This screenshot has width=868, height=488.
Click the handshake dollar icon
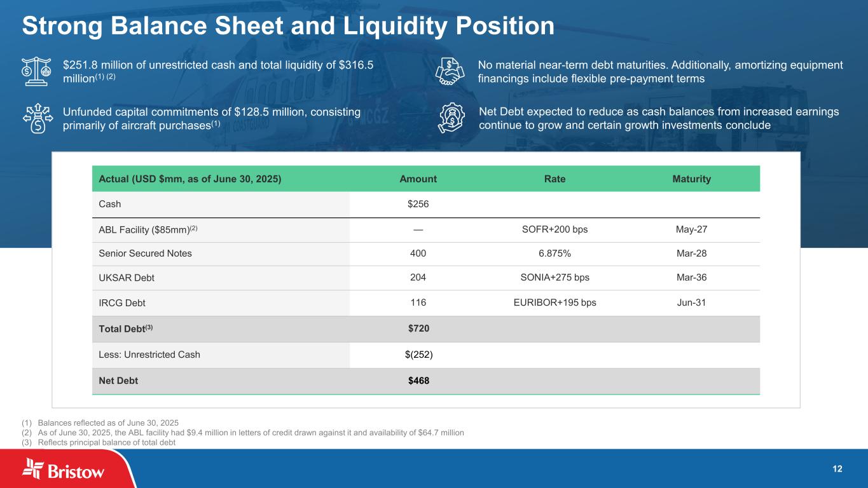(453, 71)
